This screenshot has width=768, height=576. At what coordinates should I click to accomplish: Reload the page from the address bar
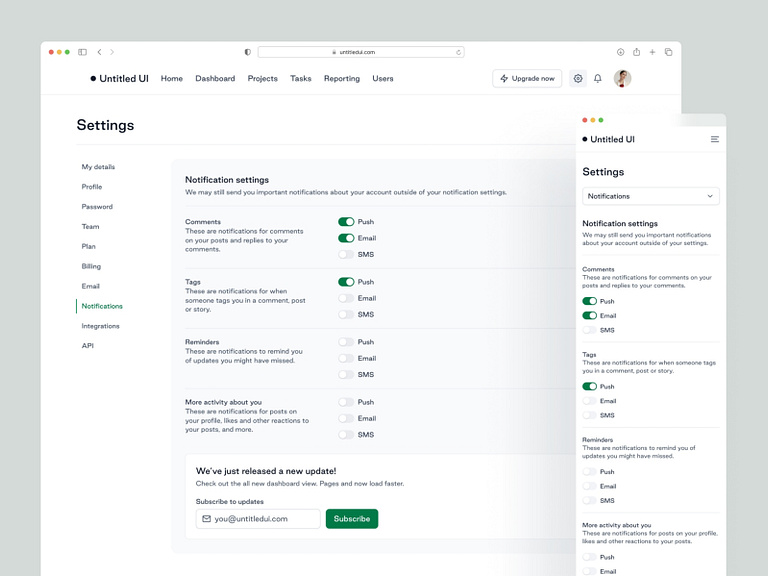[459, 52]
